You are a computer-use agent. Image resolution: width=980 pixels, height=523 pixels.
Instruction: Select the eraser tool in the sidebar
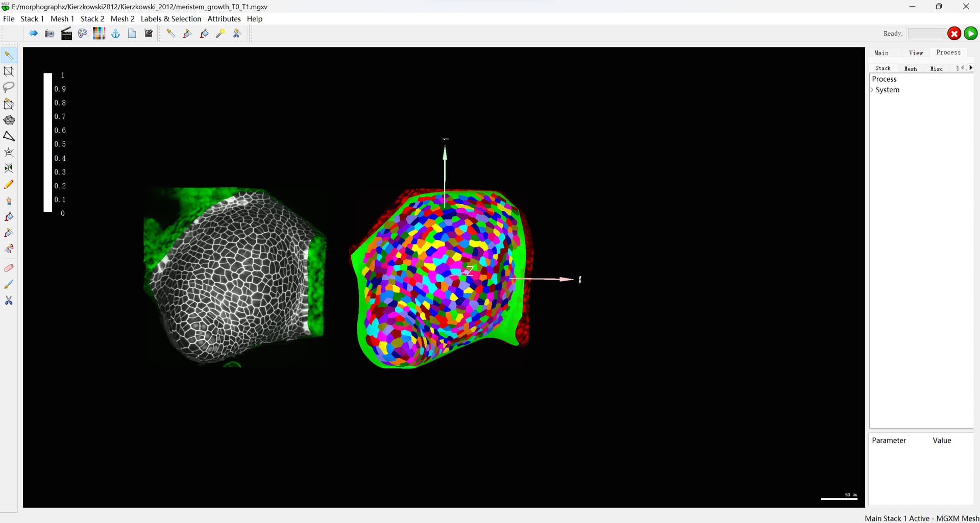point(9,267)
